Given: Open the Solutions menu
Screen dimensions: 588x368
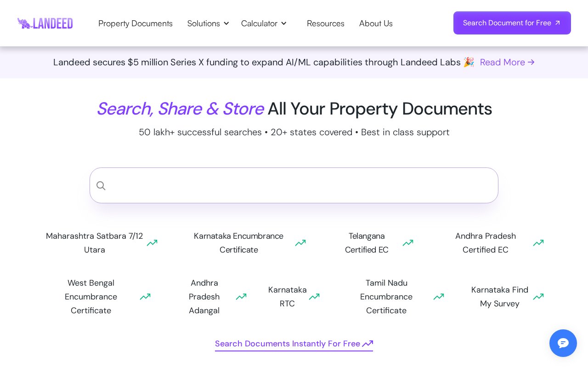Looking at the screenshot, I should tap(204, 23).
